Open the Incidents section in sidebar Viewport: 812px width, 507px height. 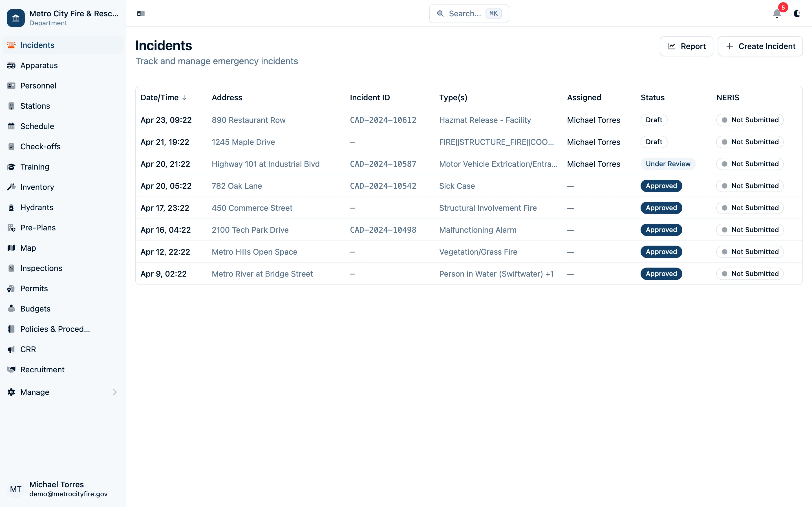coord(37,45)
